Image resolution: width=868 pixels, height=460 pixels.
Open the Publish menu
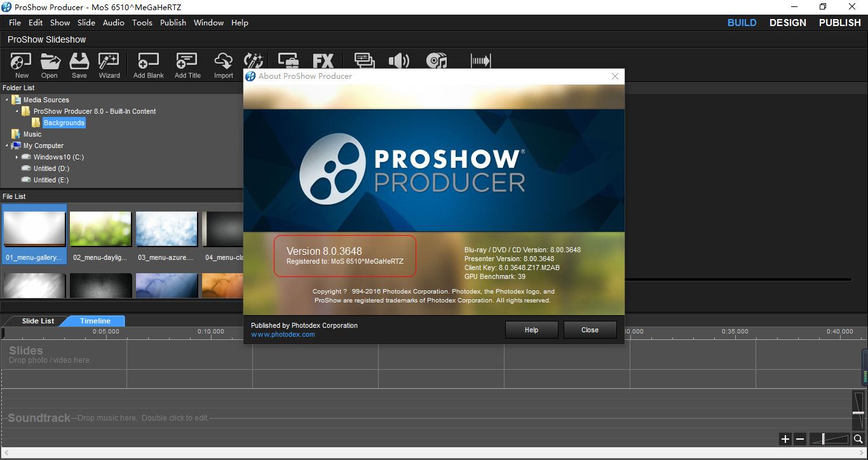173,22
